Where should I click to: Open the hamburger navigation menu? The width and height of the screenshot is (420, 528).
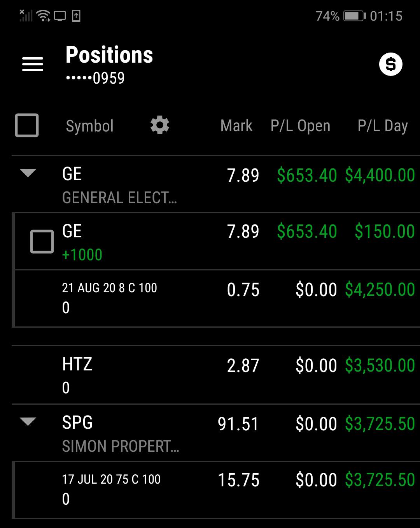33,64
